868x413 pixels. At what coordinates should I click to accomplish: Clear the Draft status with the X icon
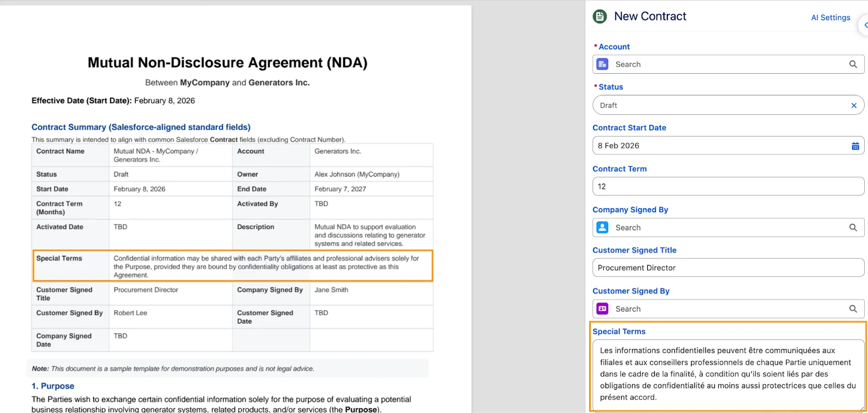tap(854, 106)
